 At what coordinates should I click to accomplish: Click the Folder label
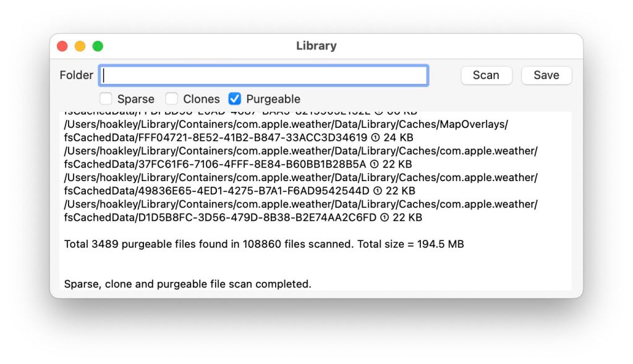[x=76, y=75]
